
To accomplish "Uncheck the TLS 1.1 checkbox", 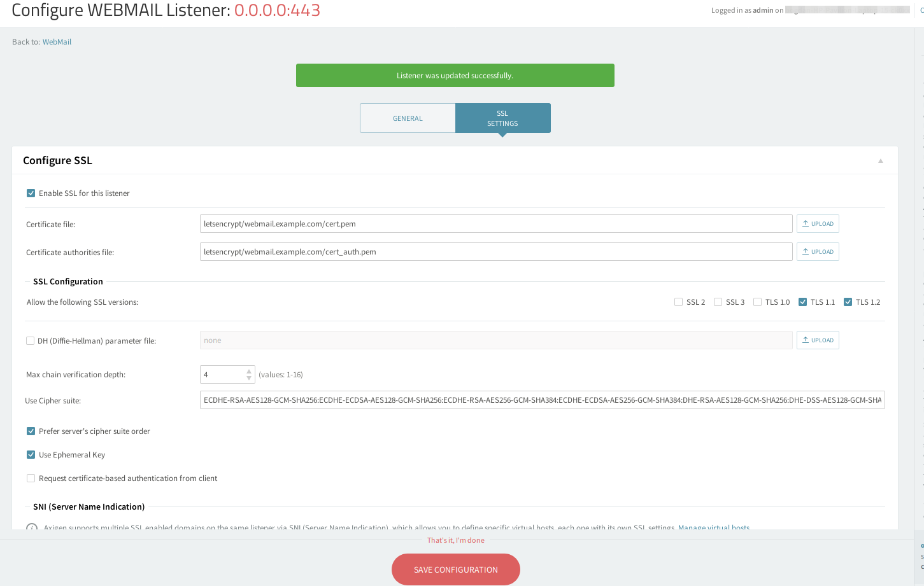I will pyautogui.click(x=802, y=302).
